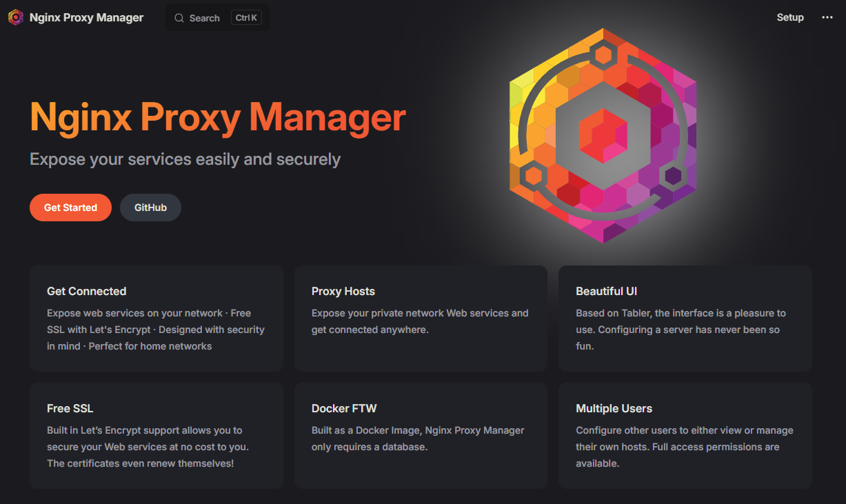
Task: Select the Free SSL card title
Action: coord(70,408)
